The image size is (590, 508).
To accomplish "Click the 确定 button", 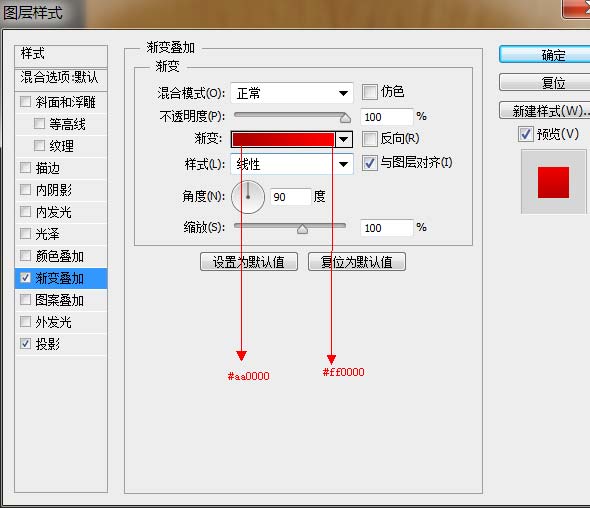I will point(545,55).
